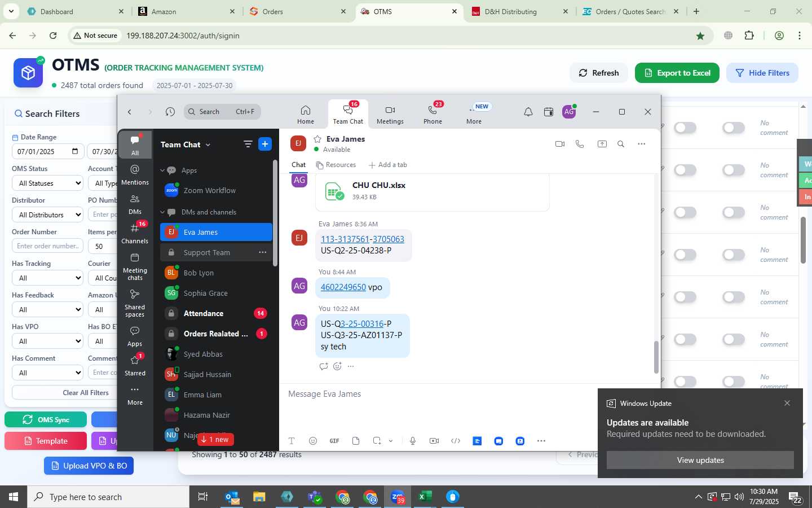
Task: Switch to Dashboard browser tab
Action: [76, 11]
